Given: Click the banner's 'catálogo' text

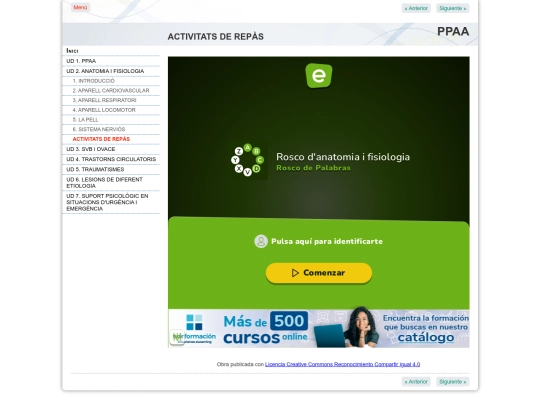Looking at the screenshot, I should click(426, 338).
